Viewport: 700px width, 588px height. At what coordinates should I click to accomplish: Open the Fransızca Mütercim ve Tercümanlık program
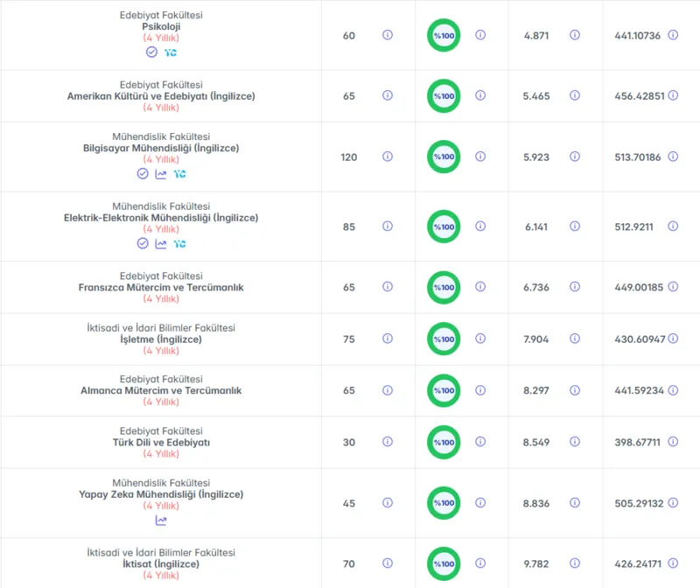pyautogui.click(x=161, y=288)
